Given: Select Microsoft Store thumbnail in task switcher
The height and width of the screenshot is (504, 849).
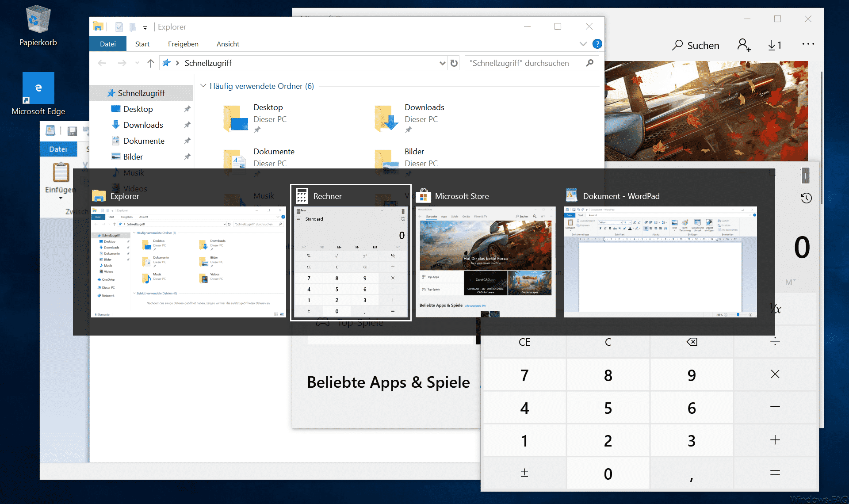Looking at the screenshot, I should click(x=486, y=252).
